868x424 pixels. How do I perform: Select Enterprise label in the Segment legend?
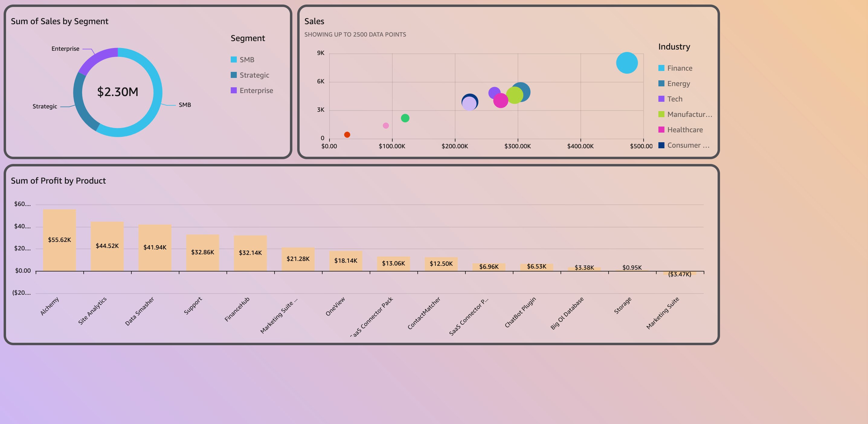tap(256, 91)
